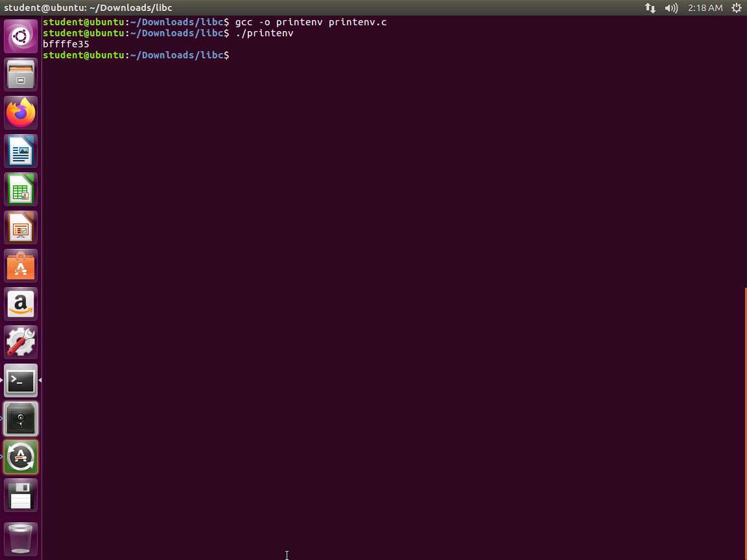Open the 2:18 AM clock menu
Screen dimensions: 747x560
click(705, 8)
